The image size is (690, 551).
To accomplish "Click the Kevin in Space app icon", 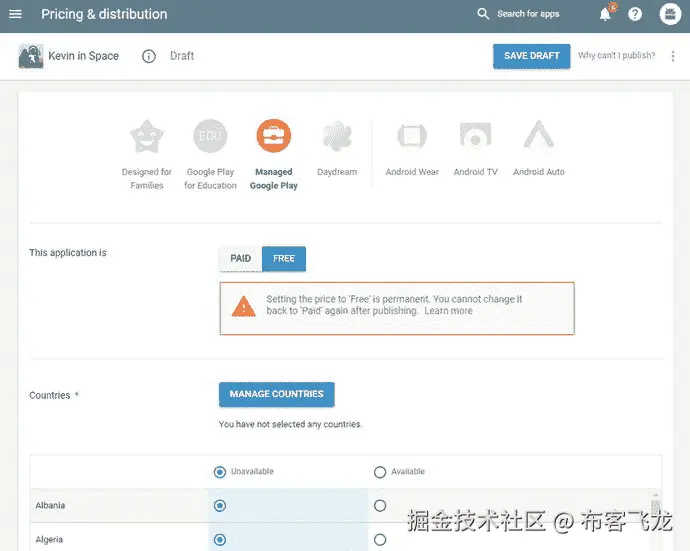I will click(x=31, y=56).
